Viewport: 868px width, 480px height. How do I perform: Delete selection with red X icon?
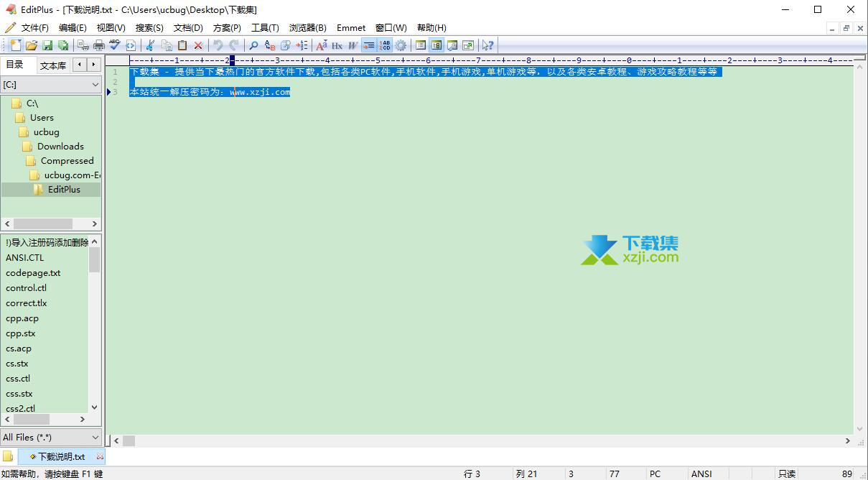(x=198, y=45)
